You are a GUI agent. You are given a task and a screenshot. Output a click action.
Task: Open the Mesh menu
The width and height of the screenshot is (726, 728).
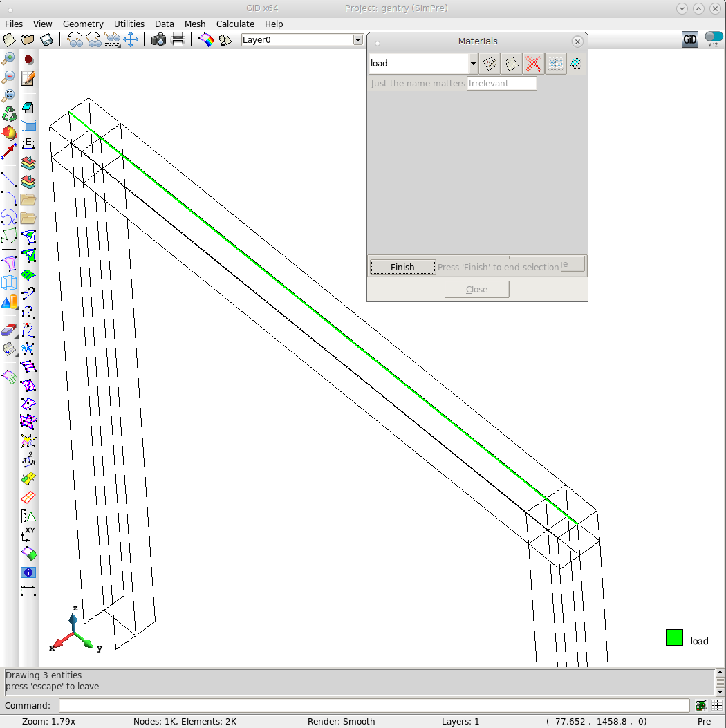(195, 24)
